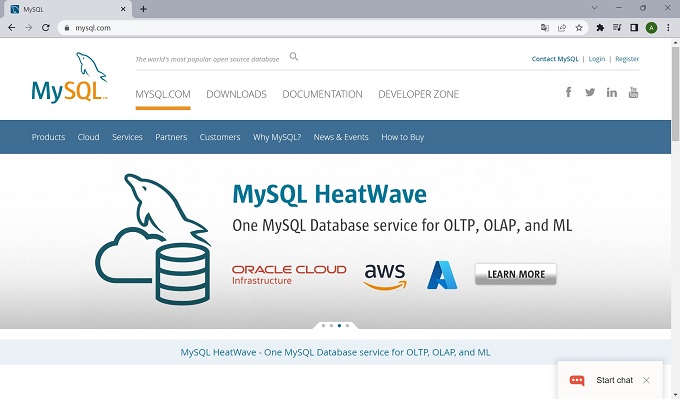Close the MySQL browser tab
The image size is (680, 399).
[x=123, y=9]
